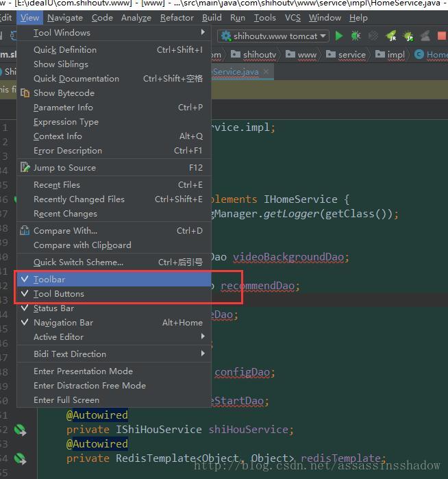Open the Run menu
Screen dimensions: 448x479
(x=238, y=18)
